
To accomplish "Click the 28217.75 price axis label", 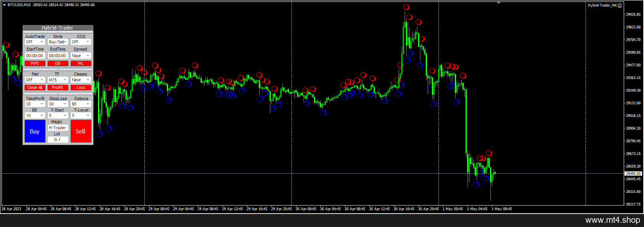I will point(633,204).
